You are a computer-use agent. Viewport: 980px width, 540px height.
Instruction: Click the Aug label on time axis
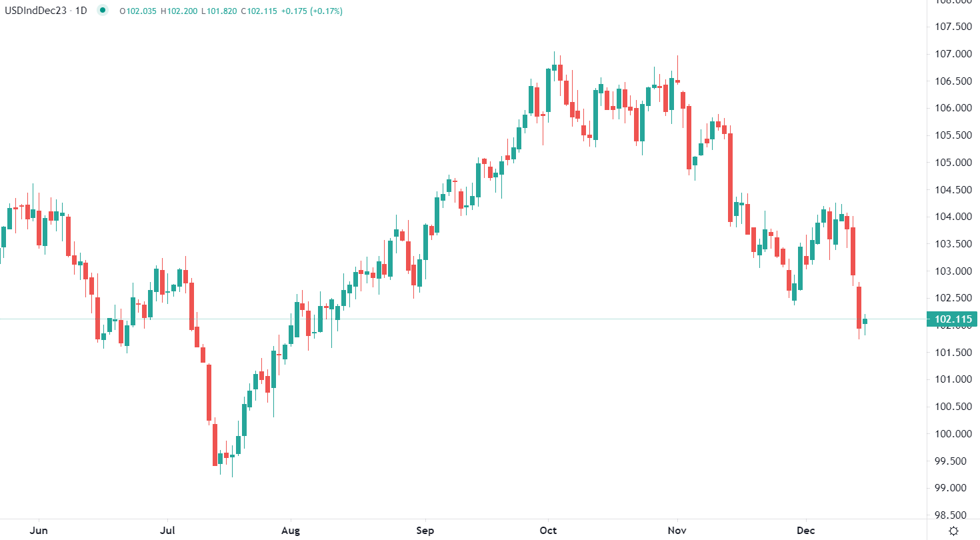pos(291,531)
